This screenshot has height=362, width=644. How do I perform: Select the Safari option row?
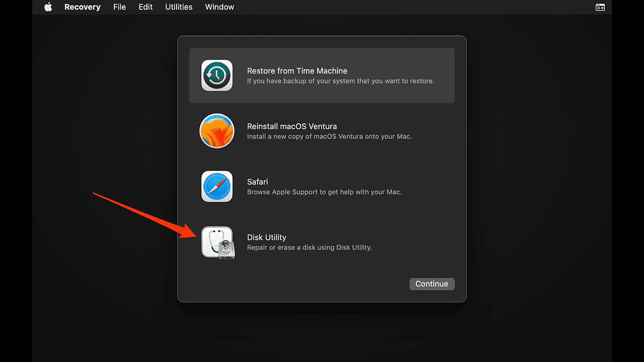(x=322, y=186)
